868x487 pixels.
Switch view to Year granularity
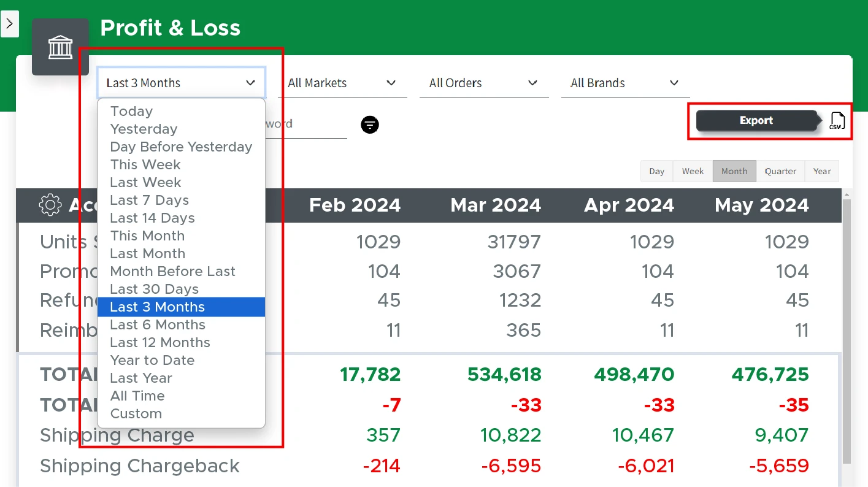coord(822,171)
